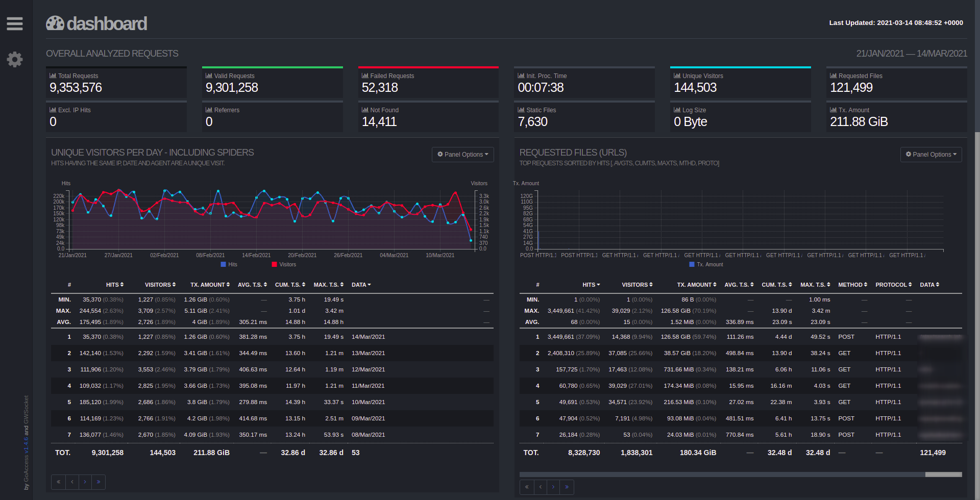Image resolution: width=980 pixels, height=500 pixels.
Task: Open Panel Options for Unique Visitors panel
Action: pos(463,155)
